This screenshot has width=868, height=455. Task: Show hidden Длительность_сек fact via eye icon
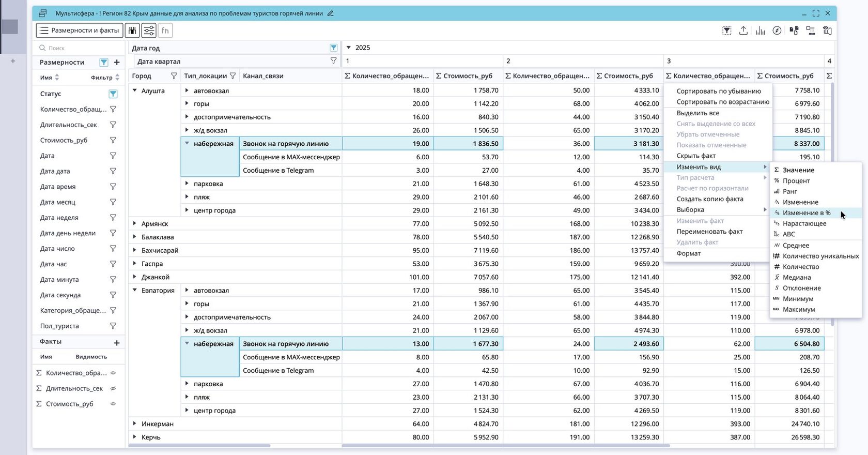113,388
